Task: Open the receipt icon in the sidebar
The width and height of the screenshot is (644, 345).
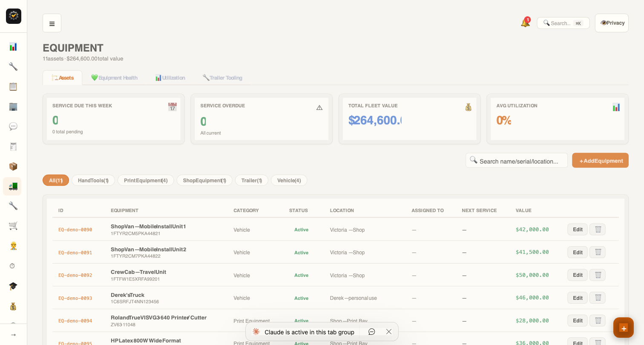Action: (13, 147)
